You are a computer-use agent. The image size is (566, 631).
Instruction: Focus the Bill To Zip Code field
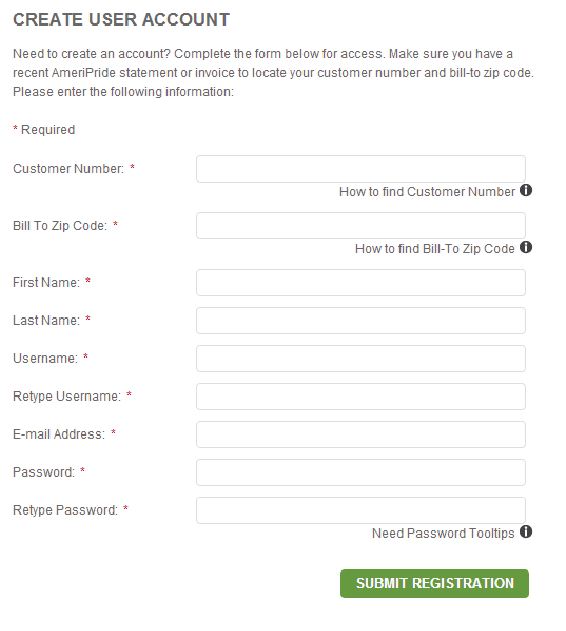pyautogui.click(x=361, y=226)
